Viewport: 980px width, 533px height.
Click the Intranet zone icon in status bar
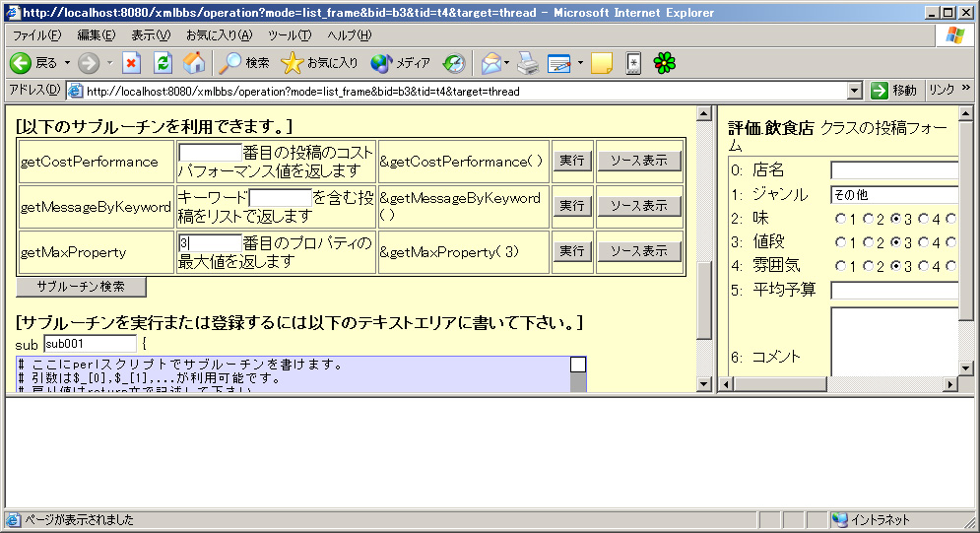[839, 519]
